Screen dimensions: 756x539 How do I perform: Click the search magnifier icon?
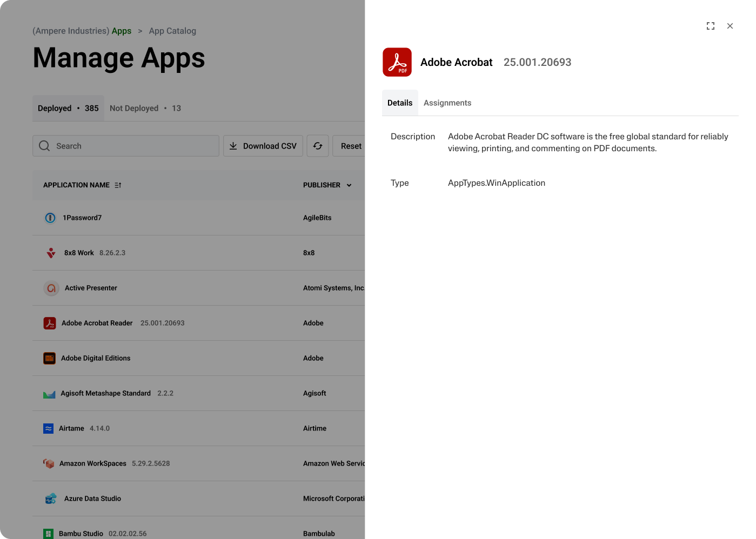[44, 146]
